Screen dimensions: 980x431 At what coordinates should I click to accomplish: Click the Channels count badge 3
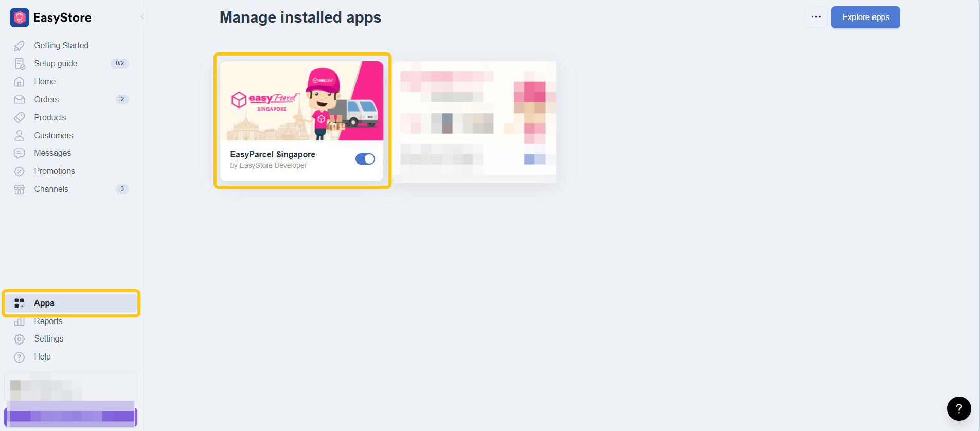122,189
